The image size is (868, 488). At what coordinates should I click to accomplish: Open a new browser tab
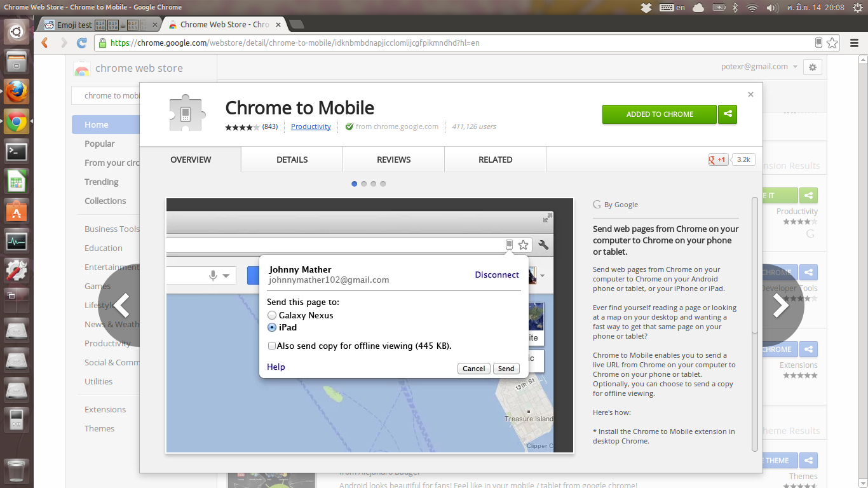pos(296,25)
